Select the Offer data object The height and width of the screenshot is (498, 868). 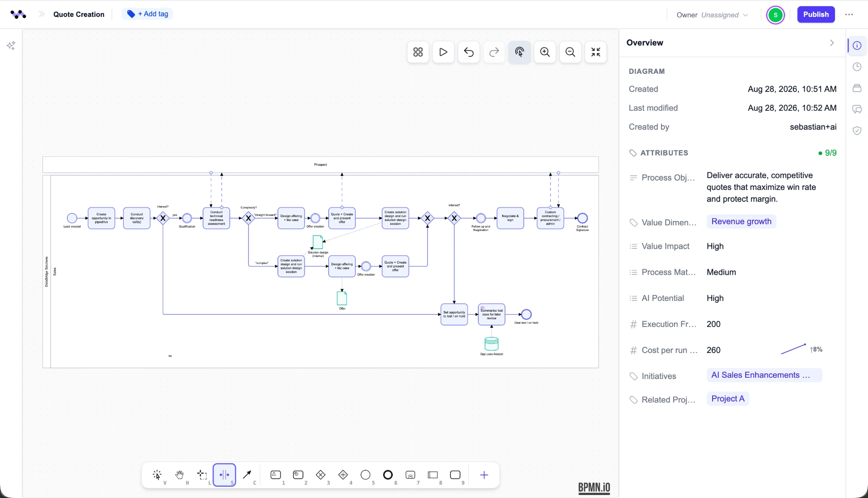tap(342, 298)
